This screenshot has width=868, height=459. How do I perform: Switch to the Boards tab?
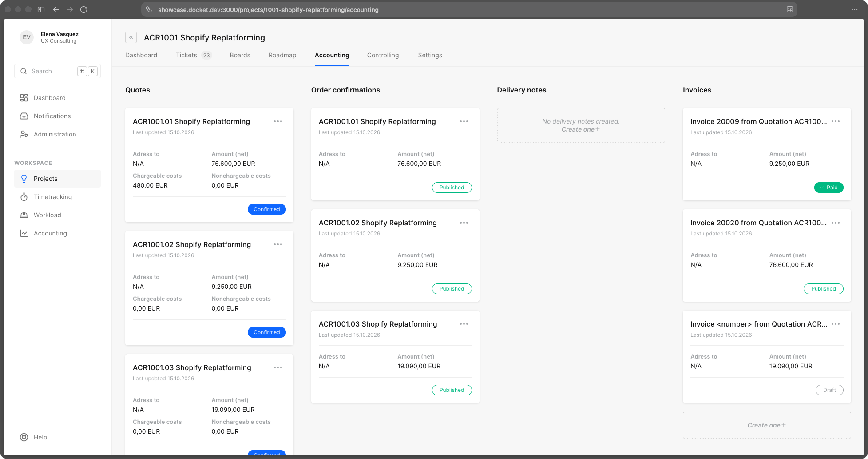pyautogui.click(x=240, y=55)
